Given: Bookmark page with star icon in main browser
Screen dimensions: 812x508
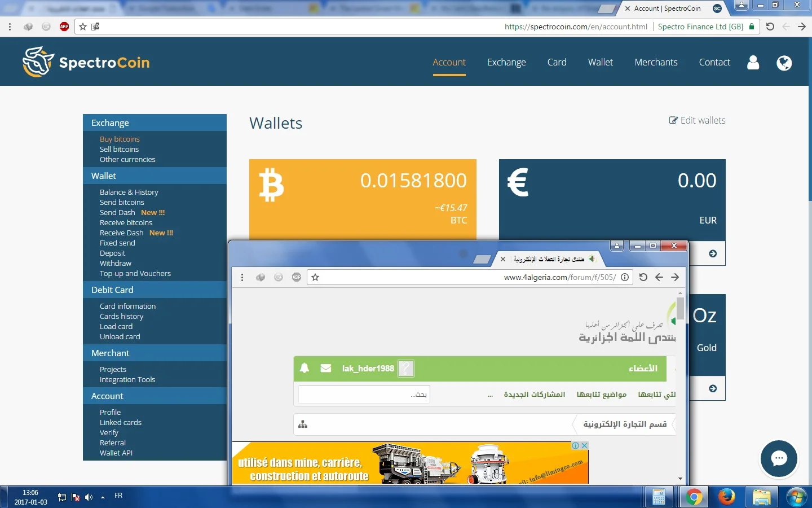Looking at the screenshot, I should (x=83, y=27).
